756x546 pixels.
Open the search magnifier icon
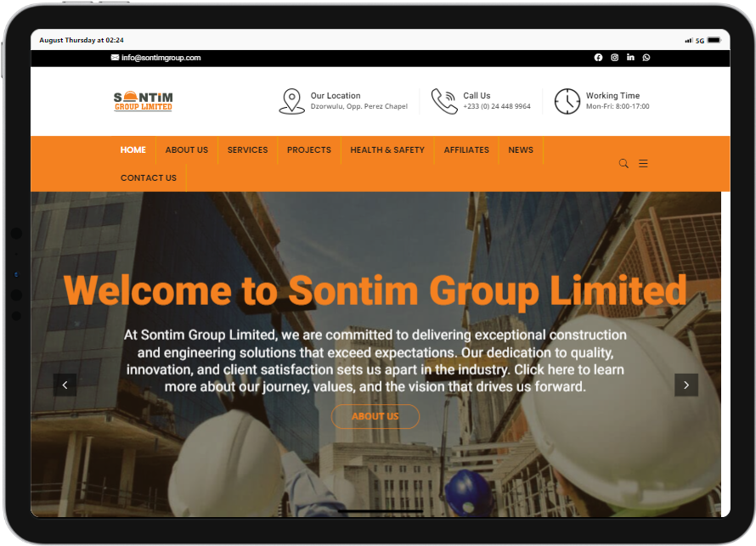pos(623,163)
